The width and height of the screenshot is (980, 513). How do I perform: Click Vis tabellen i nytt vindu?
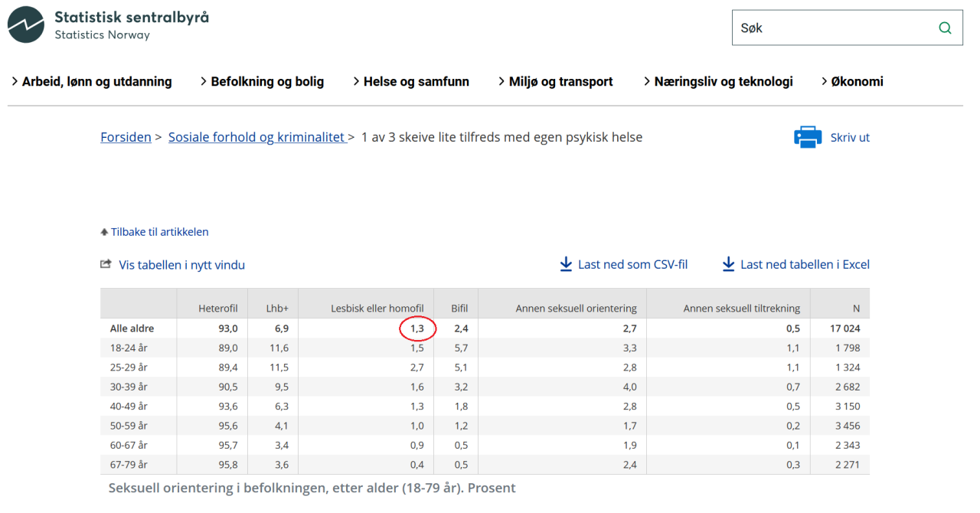pos(181,265)
